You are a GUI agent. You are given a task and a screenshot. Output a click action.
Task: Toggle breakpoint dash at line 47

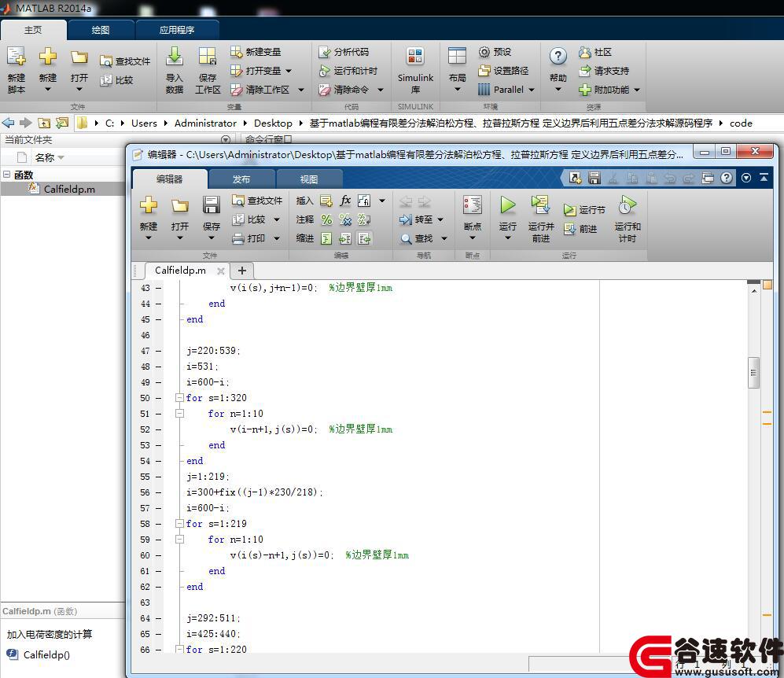158,351
